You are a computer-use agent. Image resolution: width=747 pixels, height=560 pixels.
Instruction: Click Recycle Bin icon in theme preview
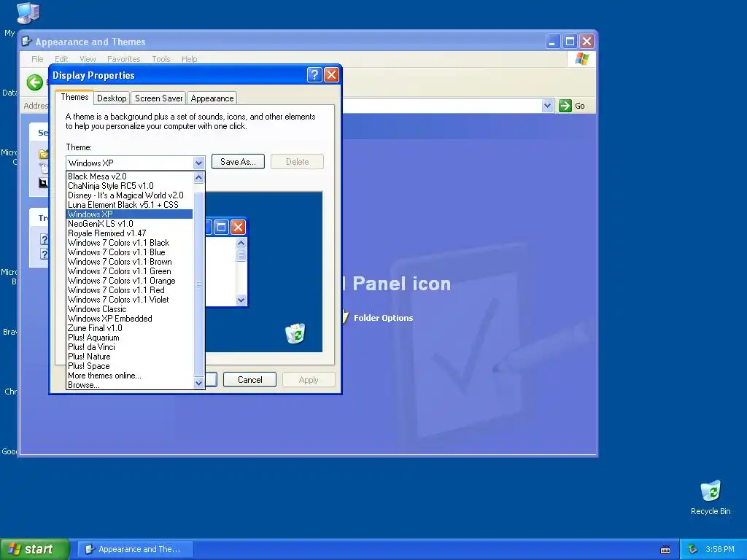coord(295,333)
